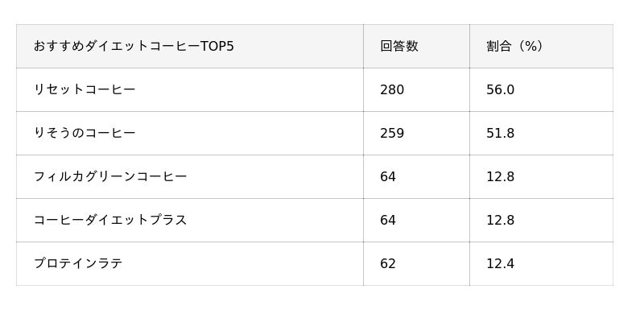Select the 12.4 percentage cell
Screen dimensions: 644x310
pos(541,263)
